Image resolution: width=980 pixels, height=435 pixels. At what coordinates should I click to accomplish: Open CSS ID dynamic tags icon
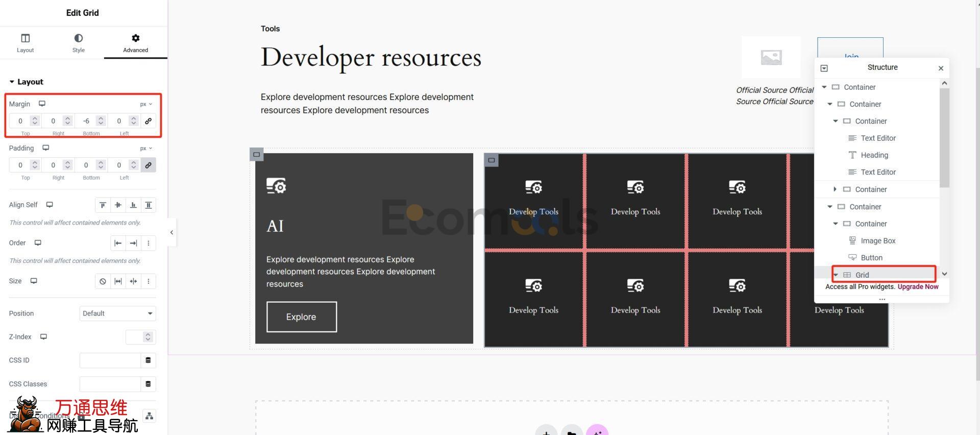point(148,360)
